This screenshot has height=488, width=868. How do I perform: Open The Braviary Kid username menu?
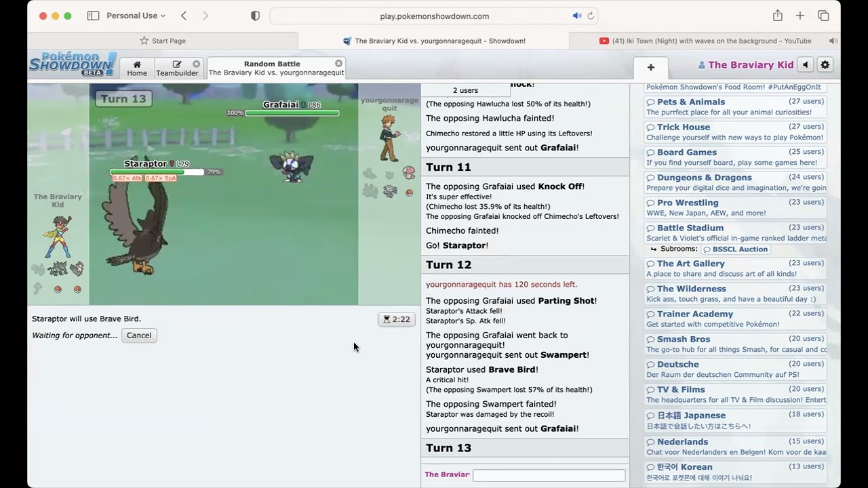pyautogui.click(x=745, y=65)
